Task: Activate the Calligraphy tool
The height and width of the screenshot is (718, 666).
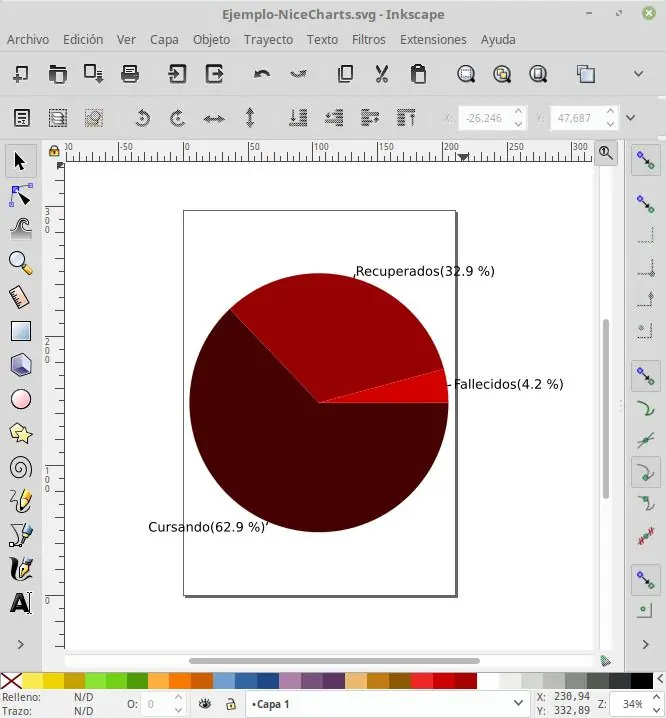Action: pos(21,569)
